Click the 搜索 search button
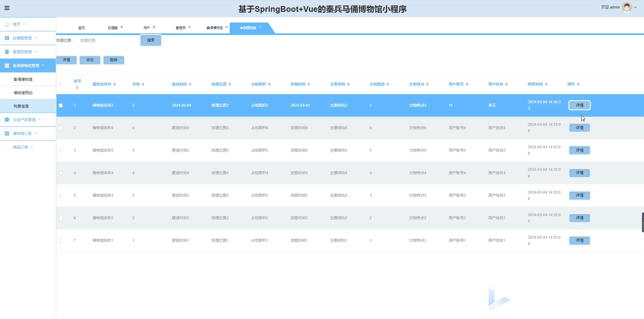This screenshot has height=319, width=644. [151, 40]
